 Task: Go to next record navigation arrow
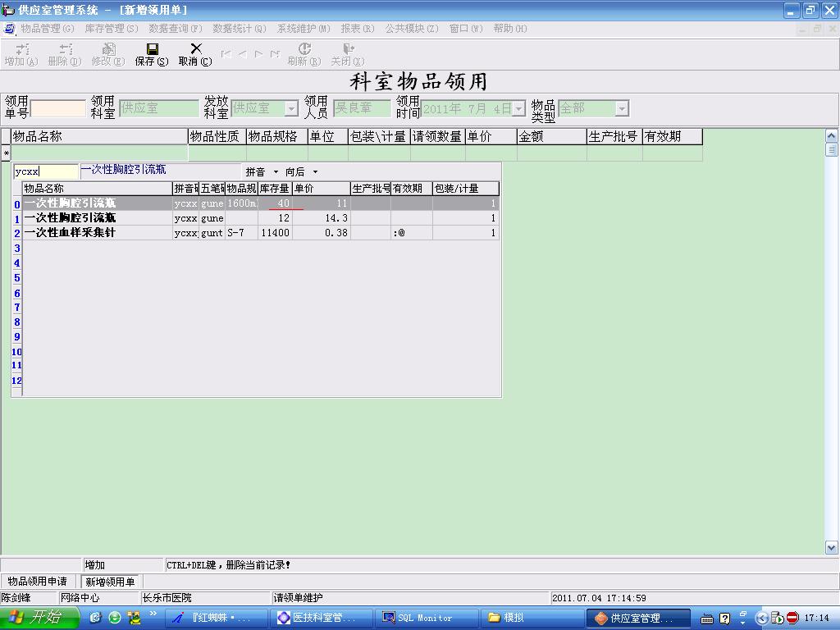(x=258, y=53)
